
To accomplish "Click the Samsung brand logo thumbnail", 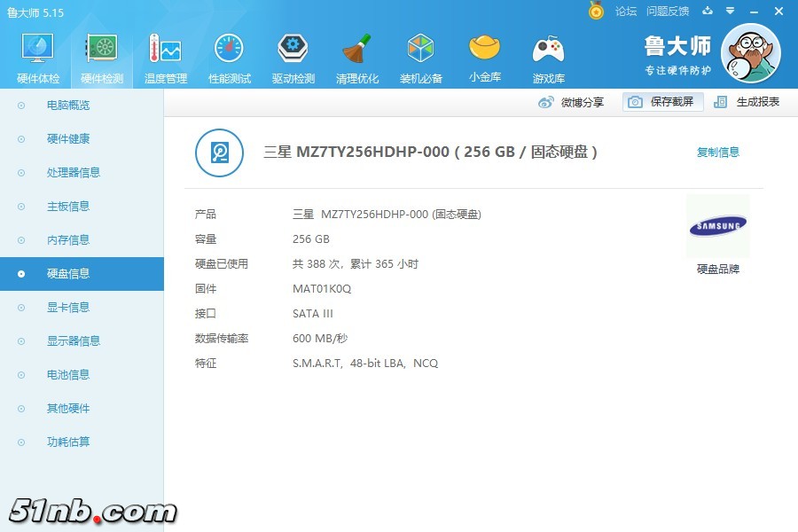I will pyautogui.click(x=717, y=227).
